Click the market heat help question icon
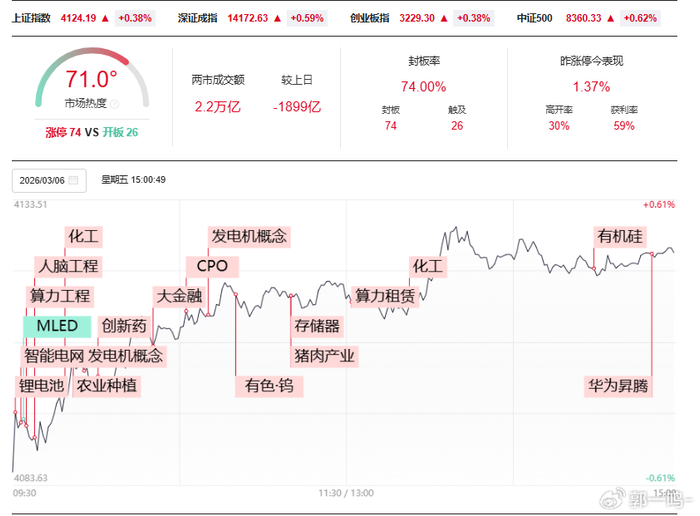700x516 pixels. pyautogui.click(x=115, y=104)
